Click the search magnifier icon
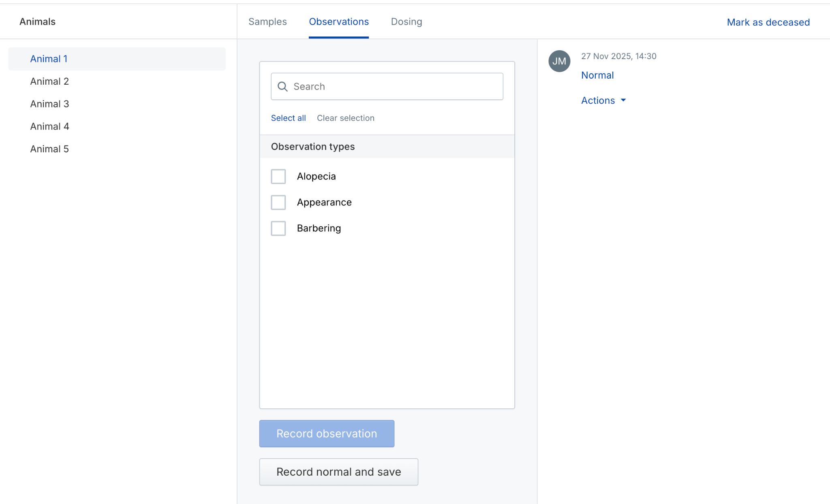This screenshot has height=504, width=830. click(282, 86)
